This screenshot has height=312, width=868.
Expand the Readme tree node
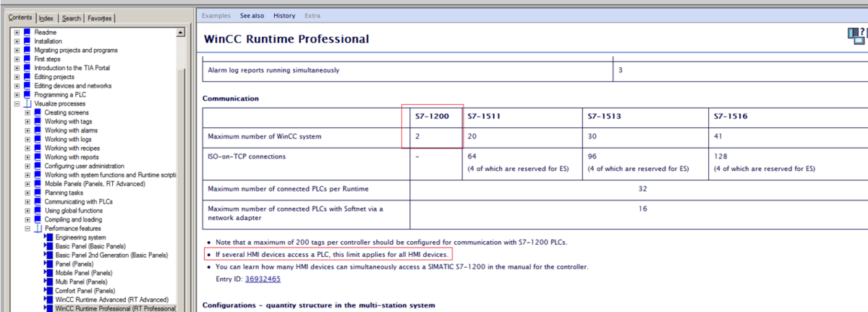point(17,33)
